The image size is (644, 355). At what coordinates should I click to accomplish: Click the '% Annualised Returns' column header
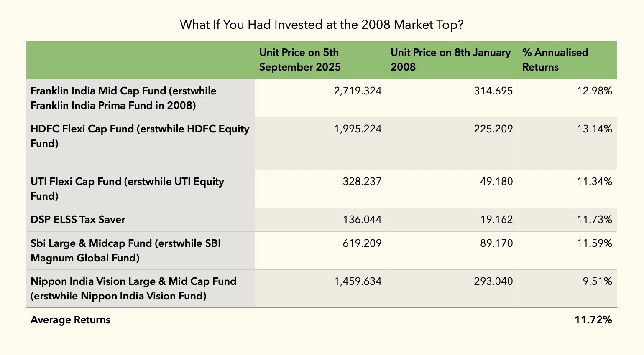point(555,60)
